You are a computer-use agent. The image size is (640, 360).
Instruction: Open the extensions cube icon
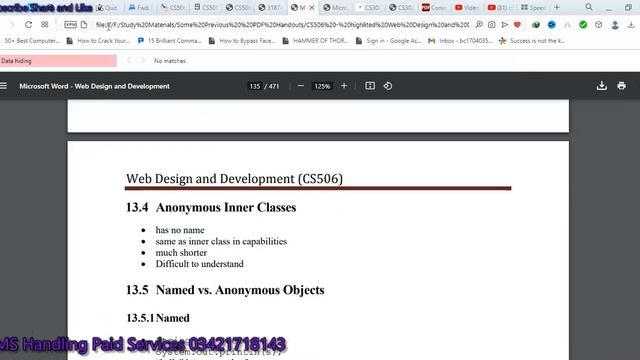pyautogui.click(x=598, y=24)
